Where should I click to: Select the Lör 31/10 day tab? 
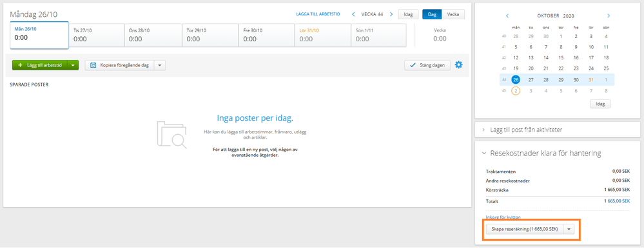pos(323,35)
